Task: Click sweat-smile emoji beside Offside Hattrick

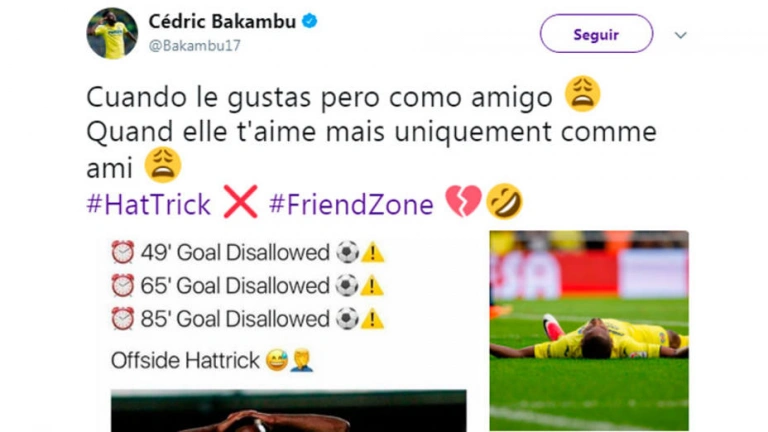Action: [277, 360]
